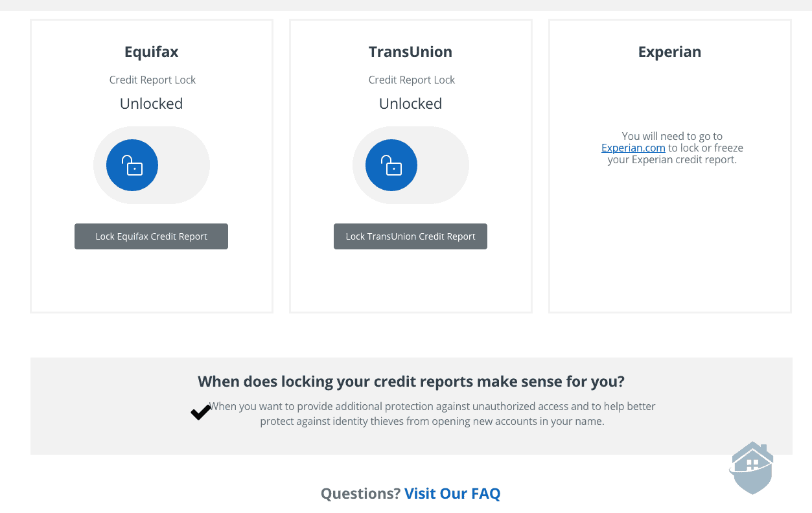Image resolution: width=812 pixels, height=513 pixels.
Task: Click the Lock Equifax Credit Report button
Action: pyautogui.click(x=151, y=236)
